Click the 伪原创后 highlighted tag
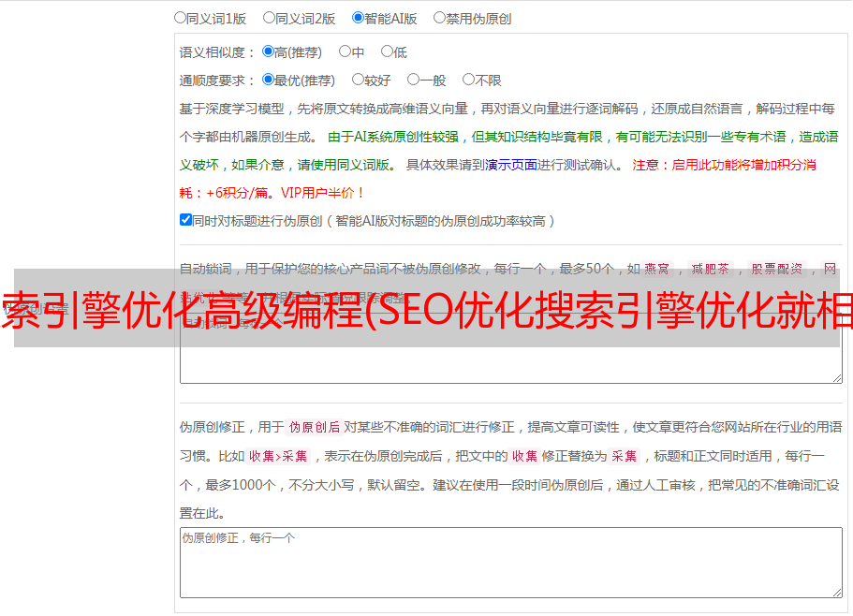Image resolution: width=853 pixels, height=616 pixels. (x=315, y=427)
